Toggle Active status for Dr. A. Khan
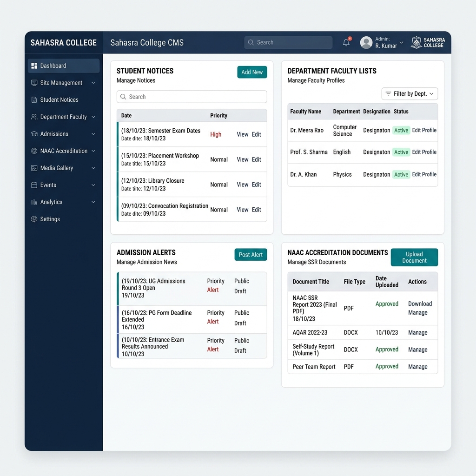476x476 pixels. click(x=401, y=174)
